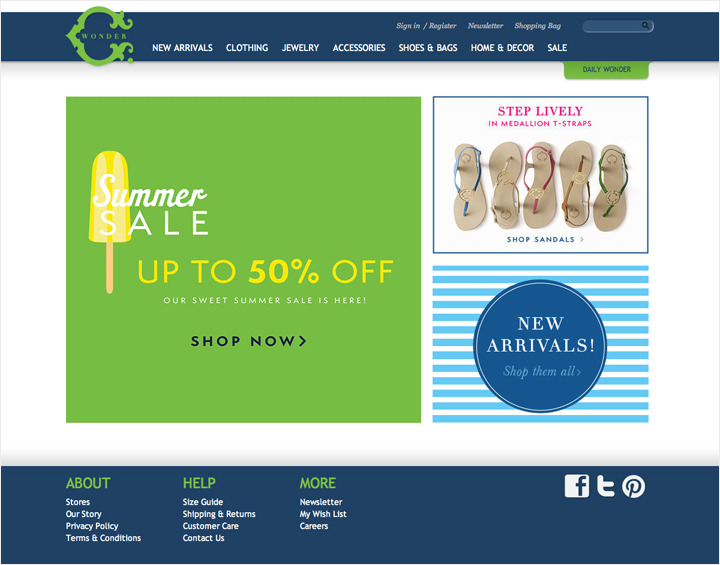Click Shop Now on Summer Sale banner
This screenshot has height=565, width=720.
pyautogui.click(x=248, y=341)
